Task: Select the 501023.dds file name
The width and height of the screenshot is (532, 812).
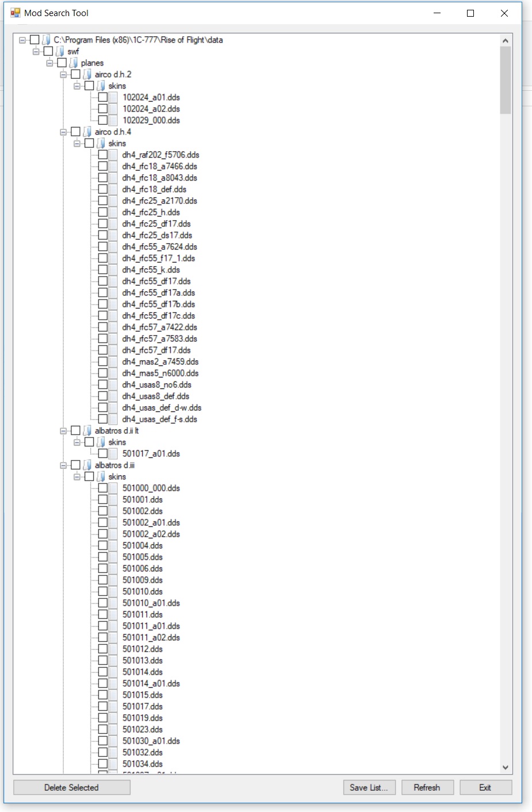Action: [x=143, y=729]
